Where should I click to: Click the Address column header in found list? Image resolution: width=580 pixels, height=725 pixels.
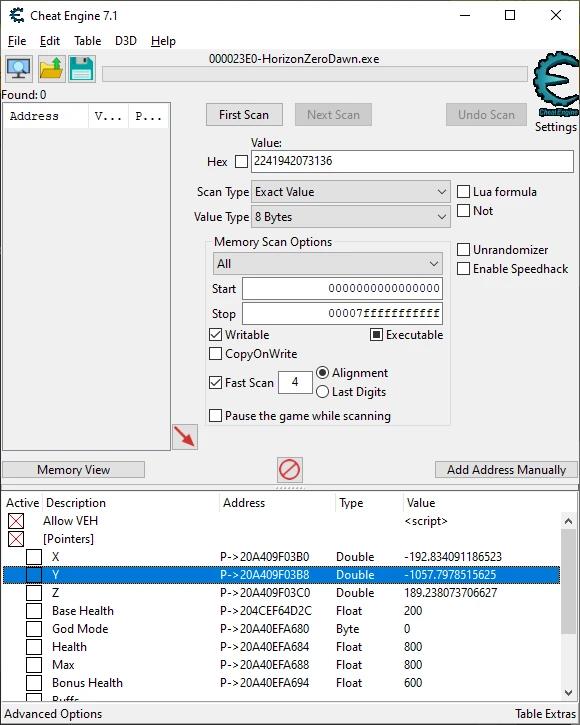(x=45, y=116)
